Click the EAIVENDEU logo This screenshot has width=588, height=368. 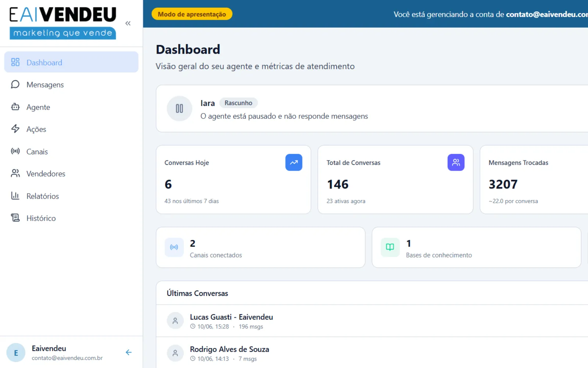click(x=63, y=23)
